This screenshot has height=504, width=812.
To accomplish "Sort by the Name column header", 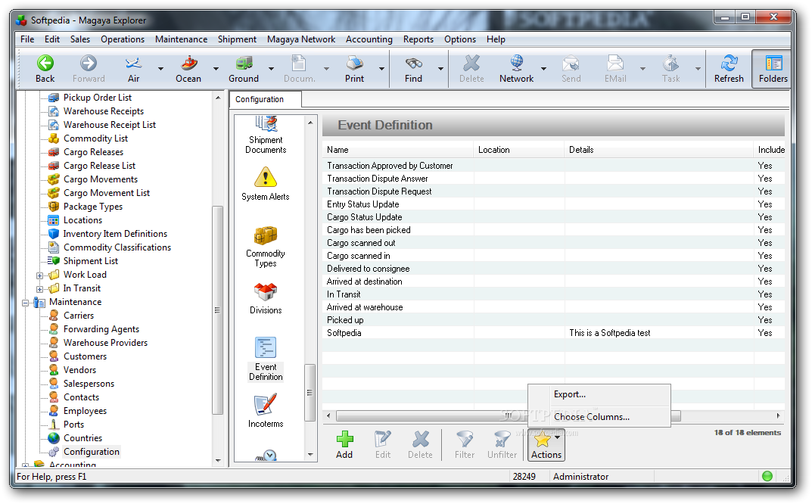I will point(398,150).
